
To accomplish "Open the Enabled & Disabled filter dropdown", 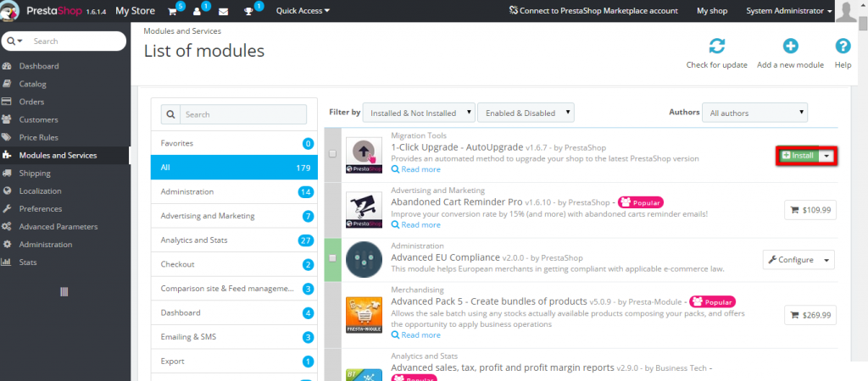I will click(x=526, y=113).
